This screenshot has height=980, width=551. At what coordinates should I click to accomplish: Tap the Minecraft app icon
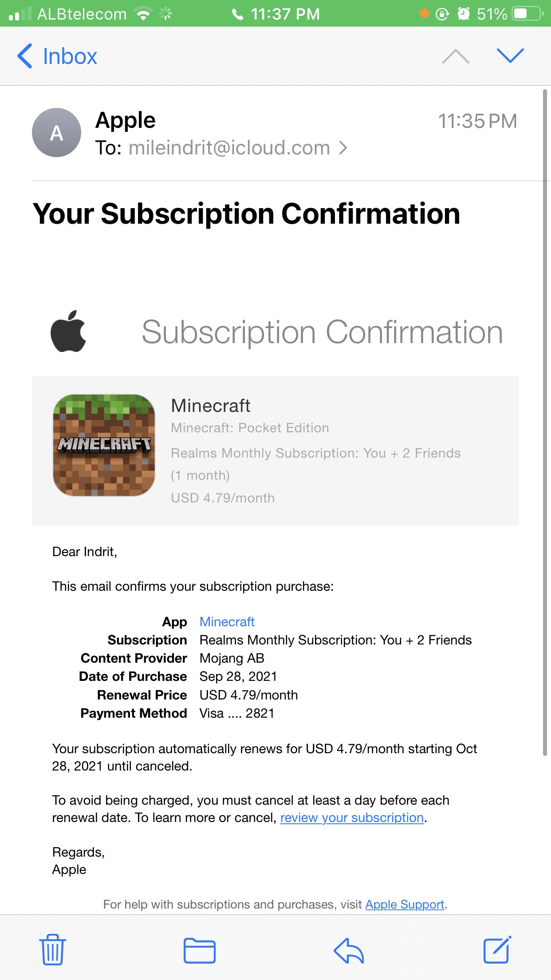[104, 445]
